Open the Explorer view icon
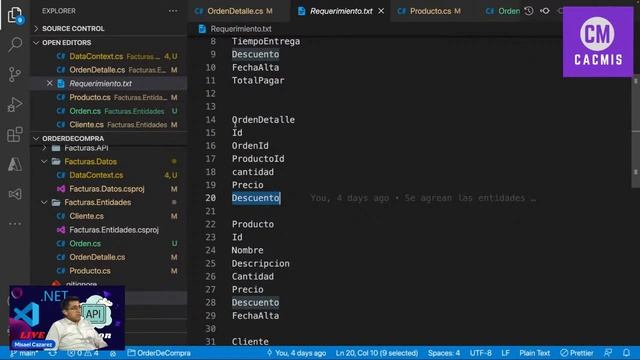640x360 pixels. click(15, 15)
